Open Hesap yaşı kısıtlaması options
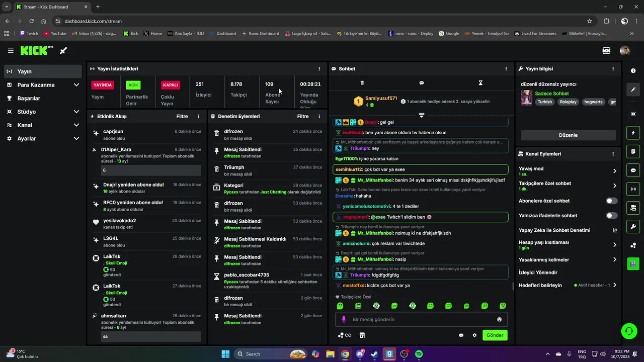The image size is (644, 362). pos(614,245)
